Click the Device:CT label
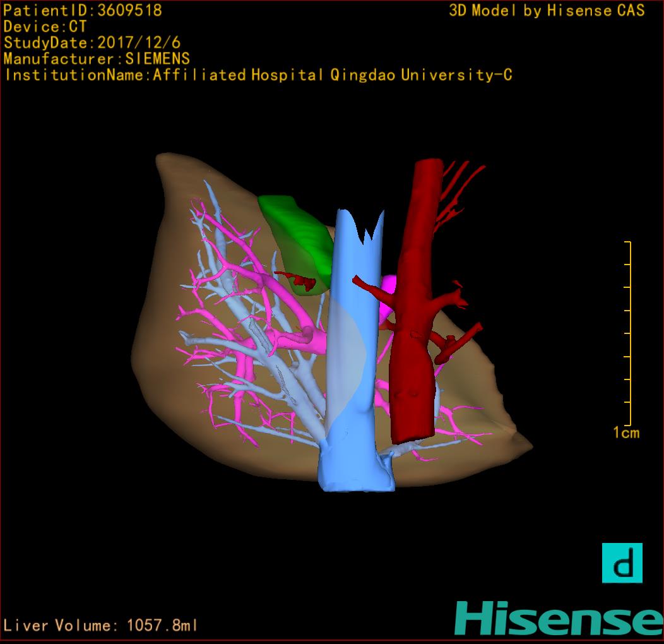The height and width of the screenshot is (644, 664). coord(45,27)
